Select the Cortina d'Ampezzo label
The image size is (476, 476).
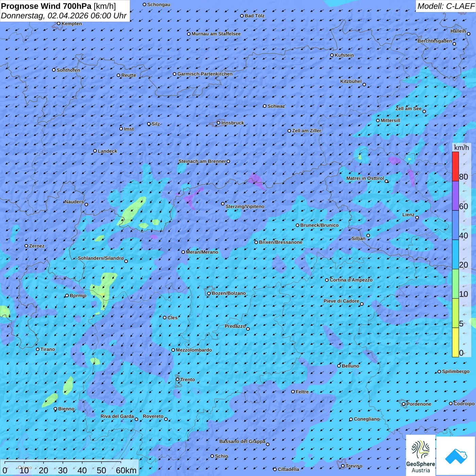351,280
